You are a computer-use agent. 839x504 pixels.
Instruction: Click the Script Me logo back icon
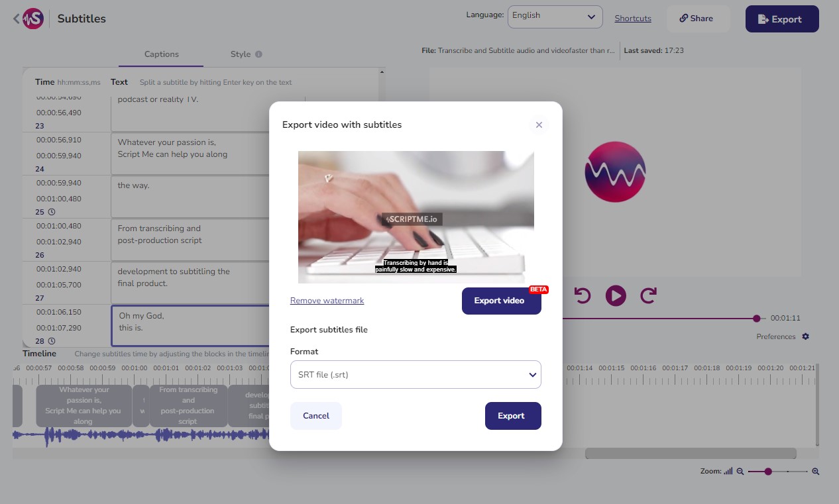28,19
